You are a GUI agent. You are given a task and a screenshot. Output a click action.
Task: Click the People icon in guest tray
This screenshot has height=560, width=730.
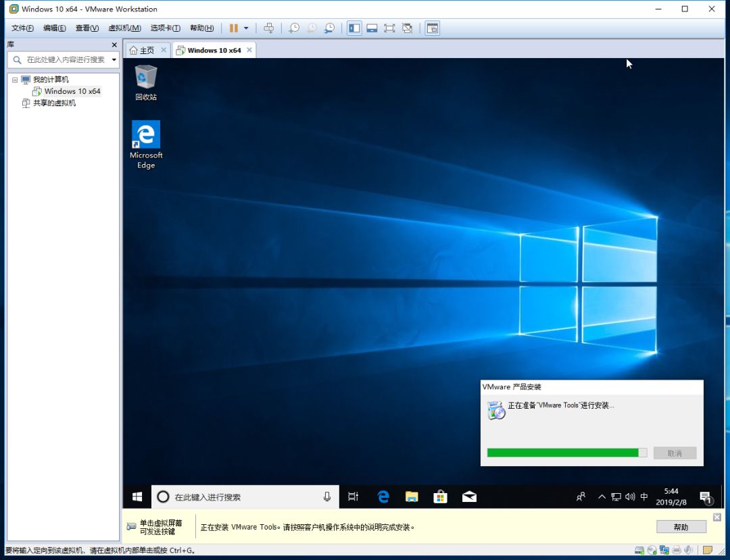(581, 497)
